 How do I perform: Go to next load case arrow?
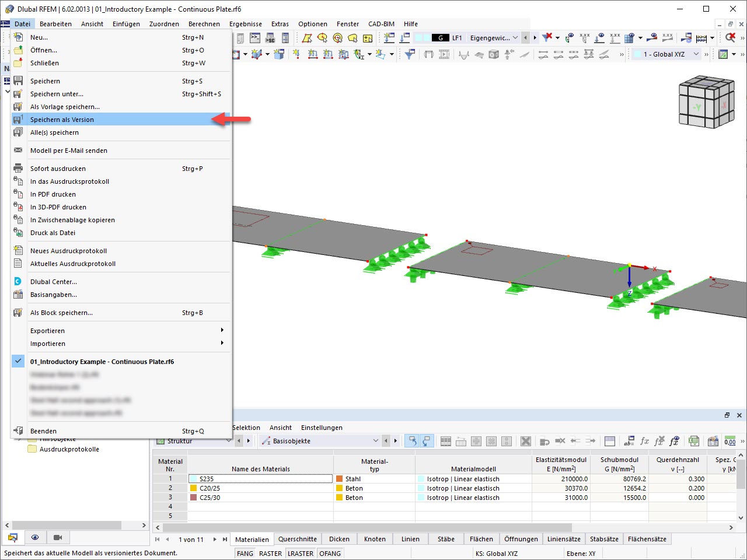point(535,38)
